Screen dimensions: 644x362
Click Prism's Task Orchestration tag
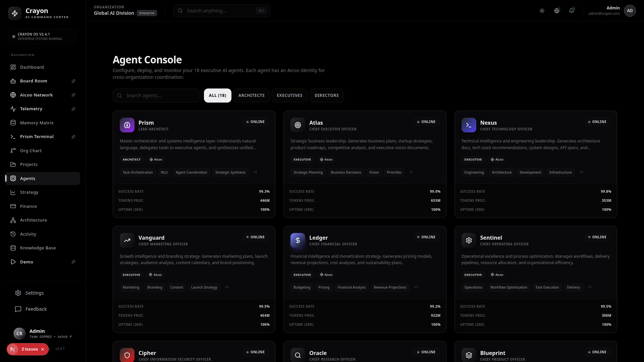[x=138, y=172]
